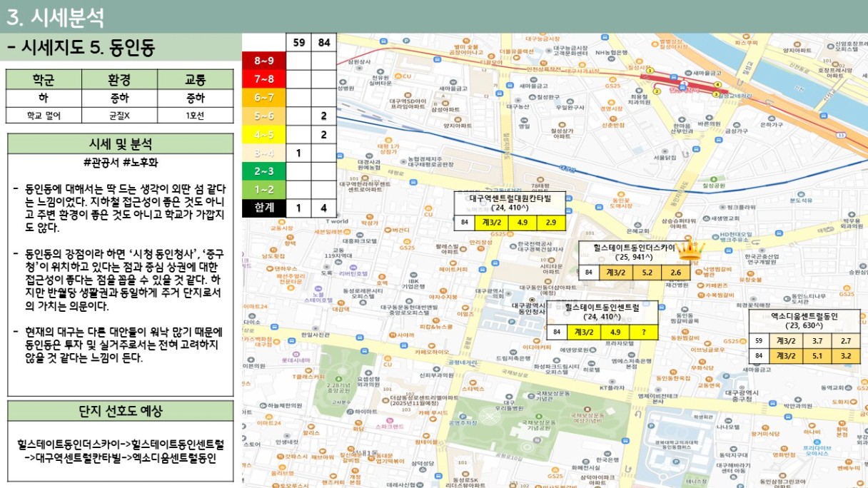
Task: Select the red 7~8 legend swatch
Action: coord(264,79)
